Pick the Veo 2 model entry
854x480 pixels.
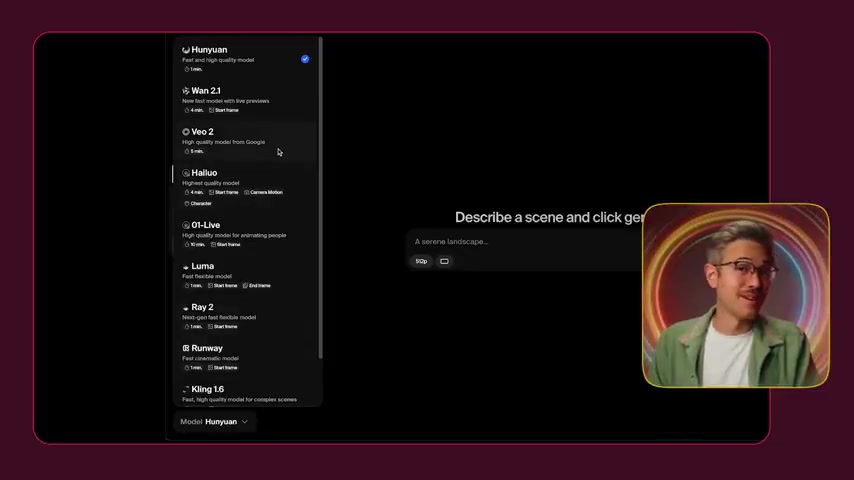(246, 141)
